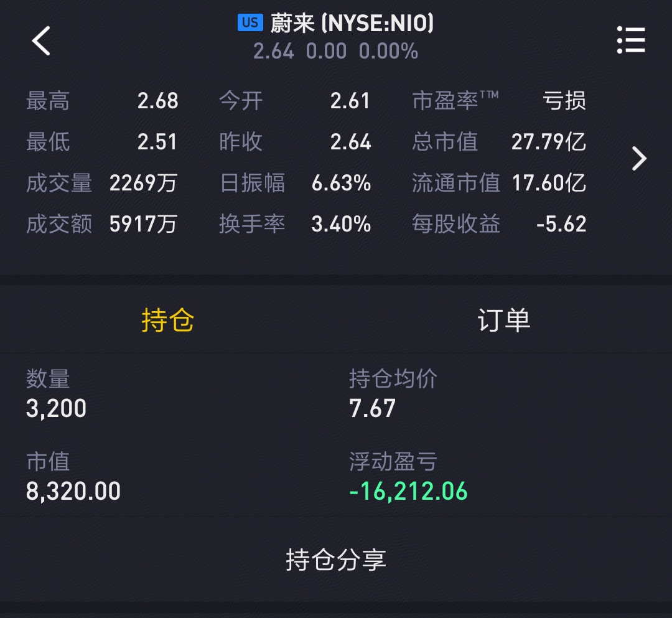Switch to the 持仓 tab

(167, 320)
